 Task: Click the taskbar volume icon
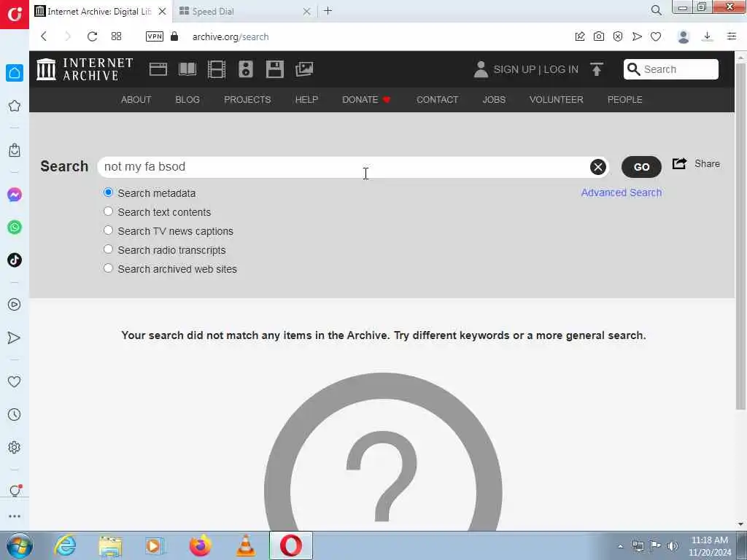(x=673, y=545)
